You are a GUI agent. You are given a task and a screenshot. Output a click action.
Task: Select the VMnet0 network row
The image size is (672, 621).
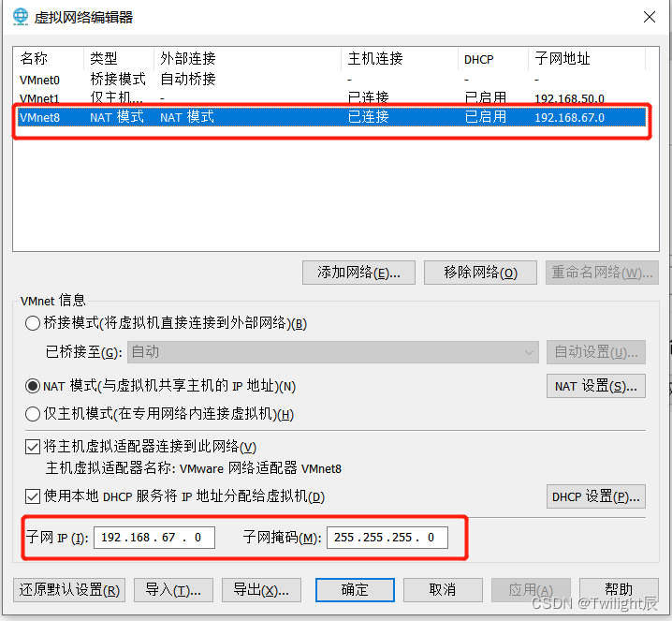click(x=332, y=80)
